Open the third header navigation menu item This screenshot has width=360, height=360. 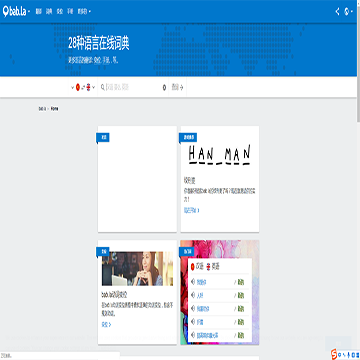[x=60, y=12]
